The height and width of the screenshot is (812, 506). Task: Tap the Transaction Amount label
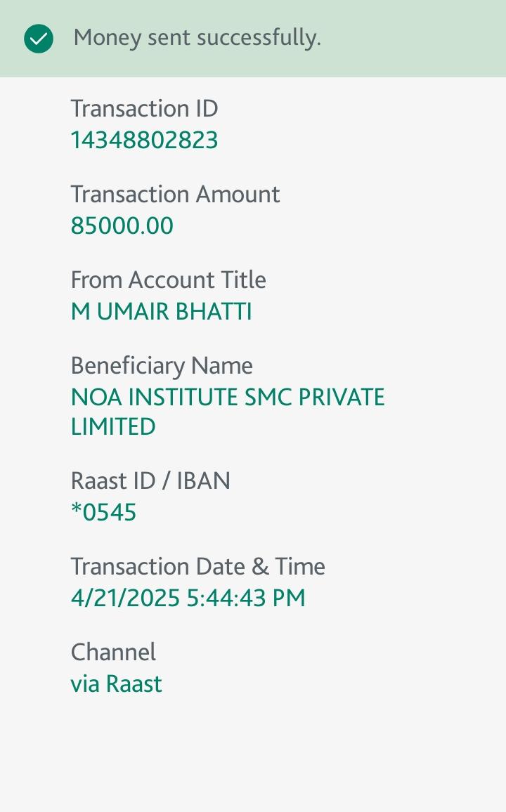(175, 195)
